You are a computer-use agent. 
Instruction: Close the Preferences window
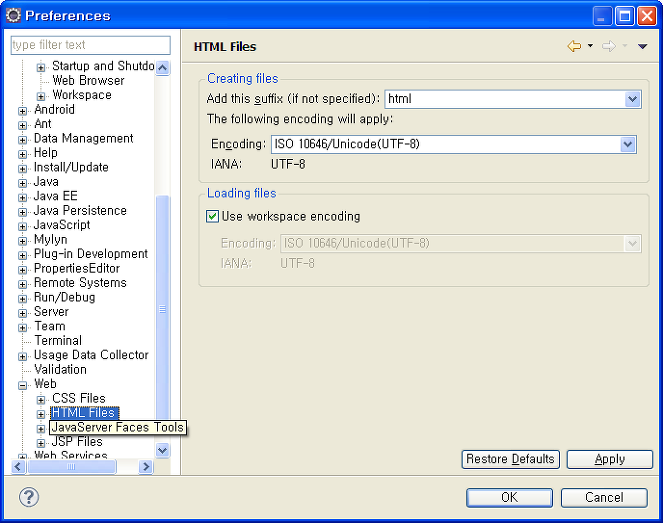click(647, 16)
